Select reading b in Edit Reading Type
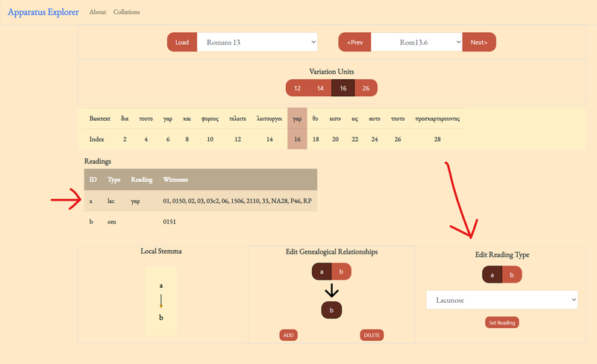The image size is (597, 364). 512,274
